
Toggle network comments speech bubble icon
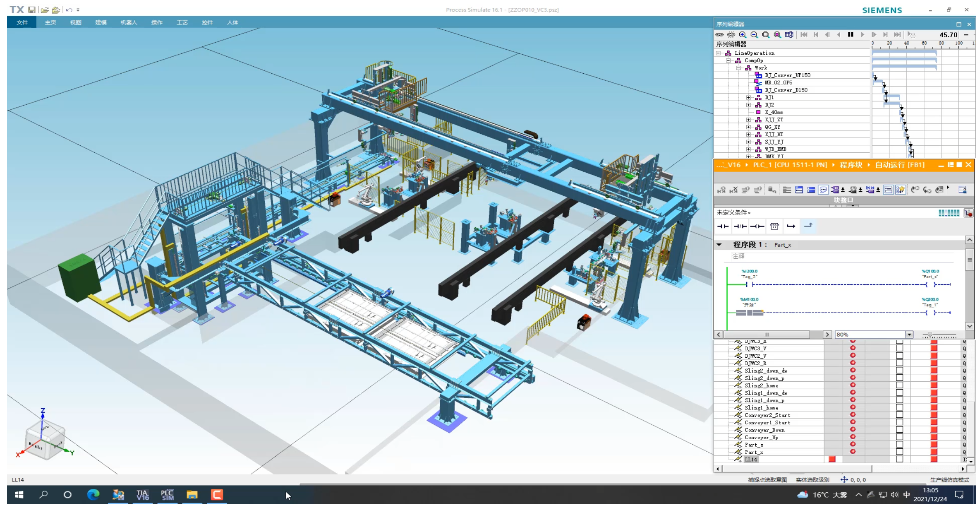[823, 190]
